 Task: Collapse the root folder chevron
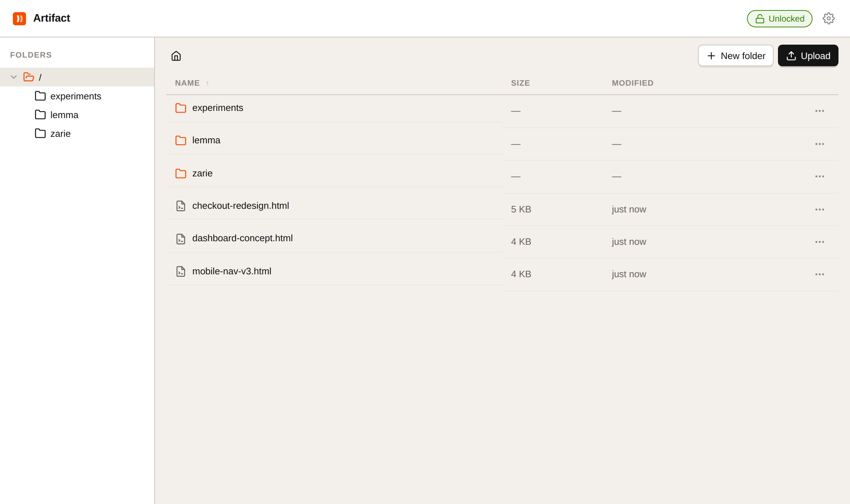pos(14,77)
